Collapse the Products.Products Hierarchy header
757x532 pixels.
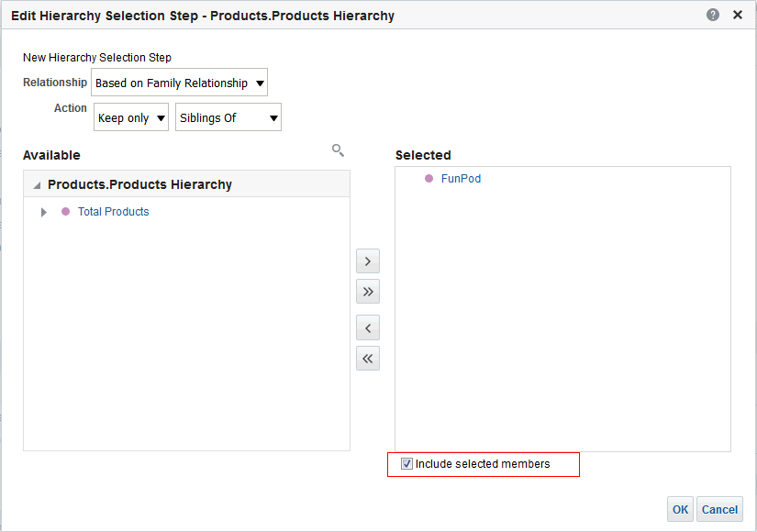[x=37, y=185]
